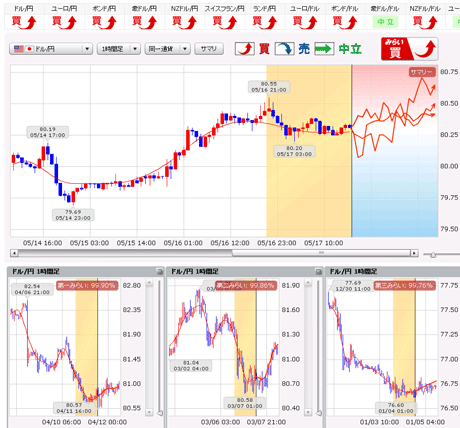
Task: Click the 80.58 03/07 01:00 marker
Action: coord(245,403)
